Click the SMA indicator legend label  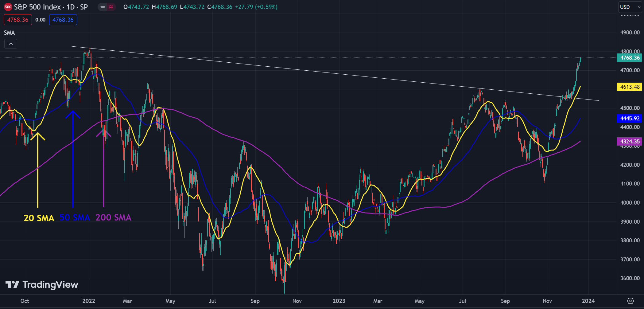coord(9,33)
